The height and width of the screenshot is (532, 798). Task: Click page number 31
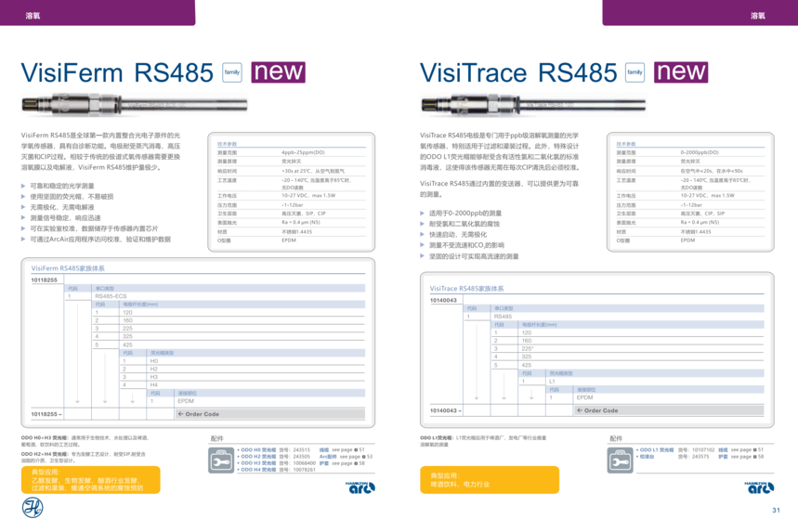tap(776, 510)
